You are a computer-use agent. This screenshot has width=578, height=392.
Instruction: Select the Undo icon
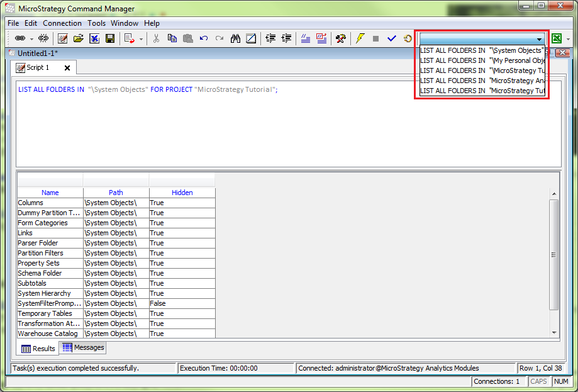pyautogui.click(x=203, y=38)
